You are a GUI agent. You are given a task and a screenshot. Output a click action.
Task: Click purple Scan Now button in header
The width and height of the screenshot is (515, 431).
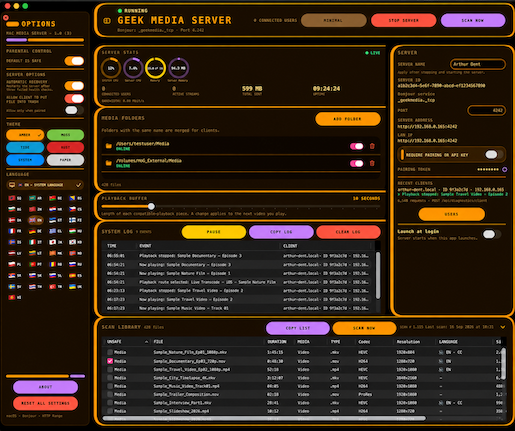pyautogui.click(x=473, y=20)
